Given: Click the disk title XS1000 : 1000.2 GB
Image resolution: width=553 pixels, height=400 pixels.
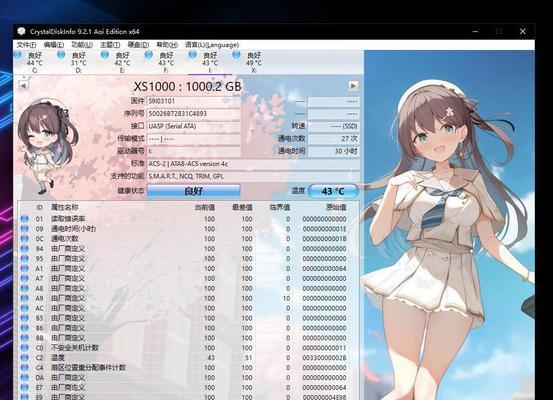Looking at the screenshot, I should coord(188,86).
